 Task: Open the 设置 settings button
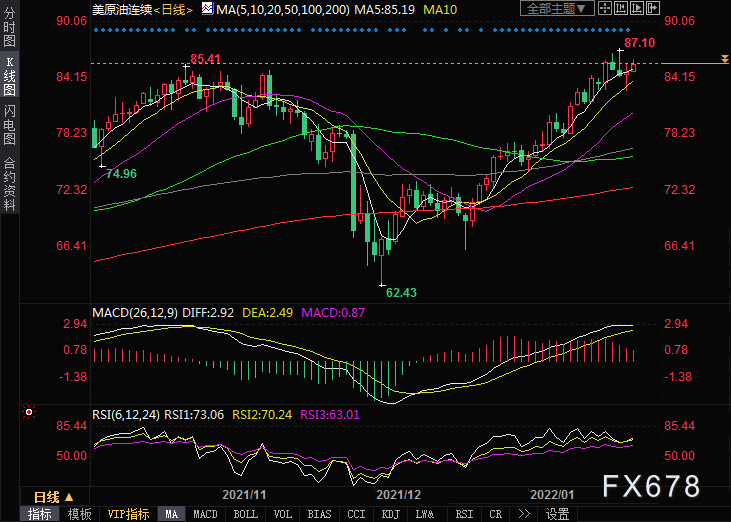coord(558,514)
